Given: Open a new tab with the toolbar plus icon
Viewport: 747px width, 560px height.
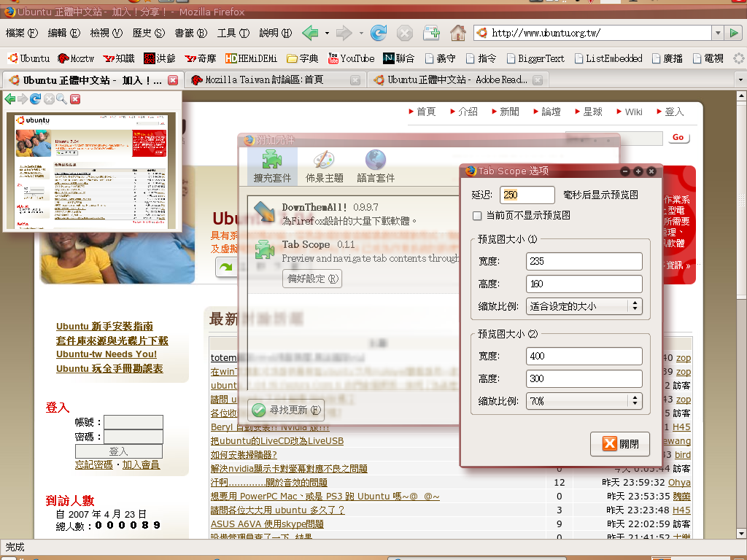Looking at the screenshot, I should [432, 33].
